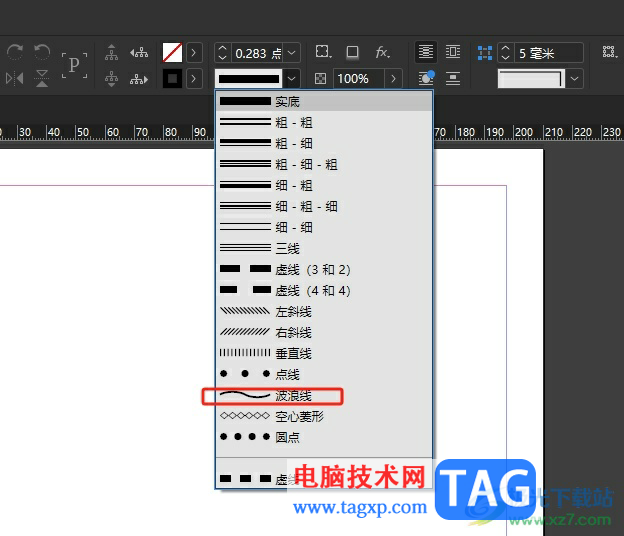Open object style dropdown arrow
Viewport: 624px width, 536px height.
pos(574,78)
